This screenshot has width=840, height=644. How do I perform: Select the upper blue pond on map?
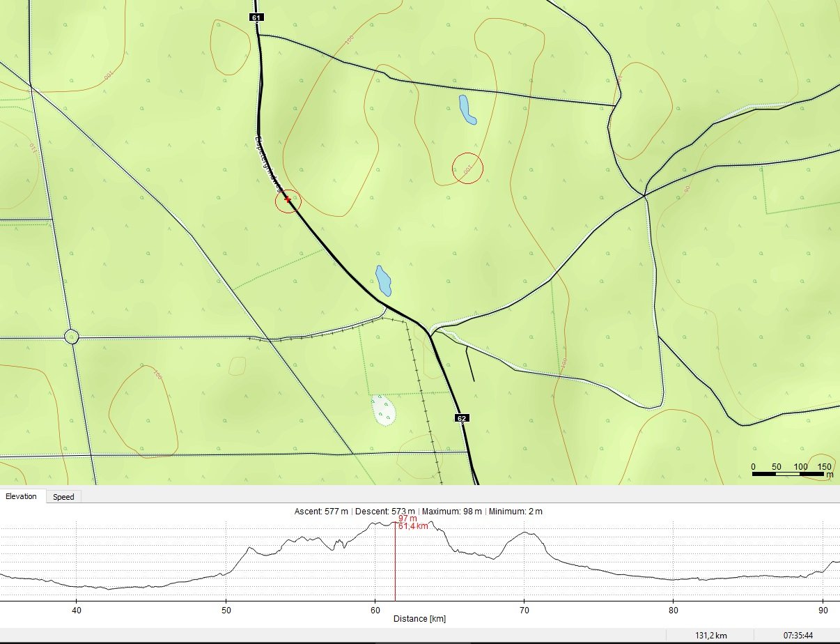[467, 109]
